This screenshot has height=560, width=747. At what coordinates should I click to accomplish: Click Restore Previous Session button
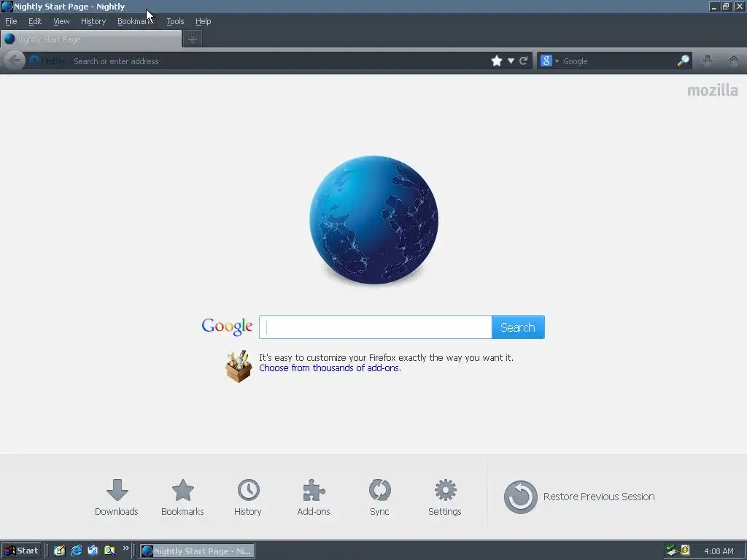pos(579,497)
